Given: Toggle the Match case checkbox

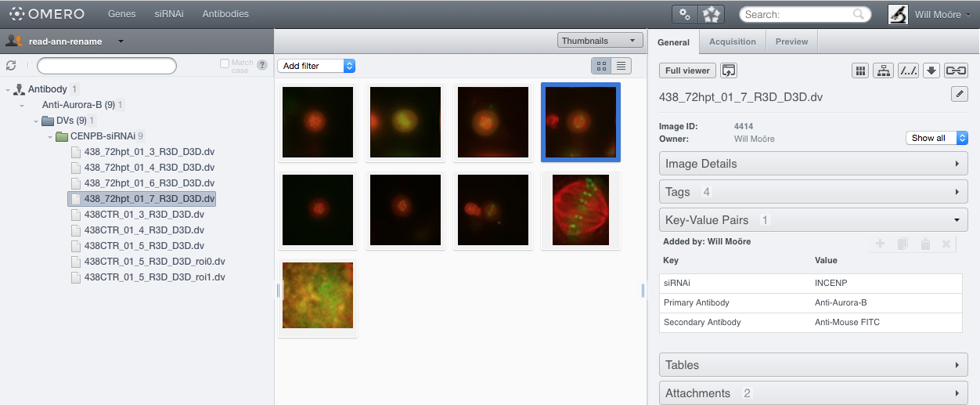Looking at the screenshot, I should [225, 63].
